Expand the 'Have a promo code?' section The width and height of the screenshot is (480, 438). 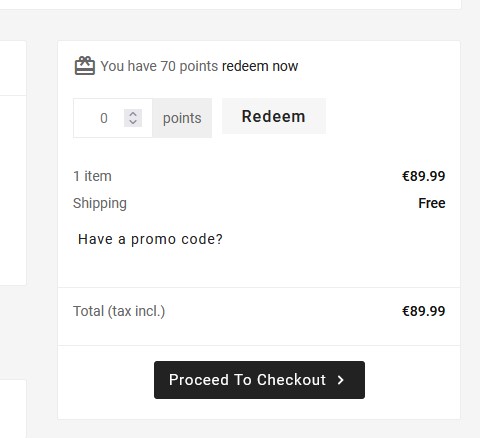click(x=150, y=239)
